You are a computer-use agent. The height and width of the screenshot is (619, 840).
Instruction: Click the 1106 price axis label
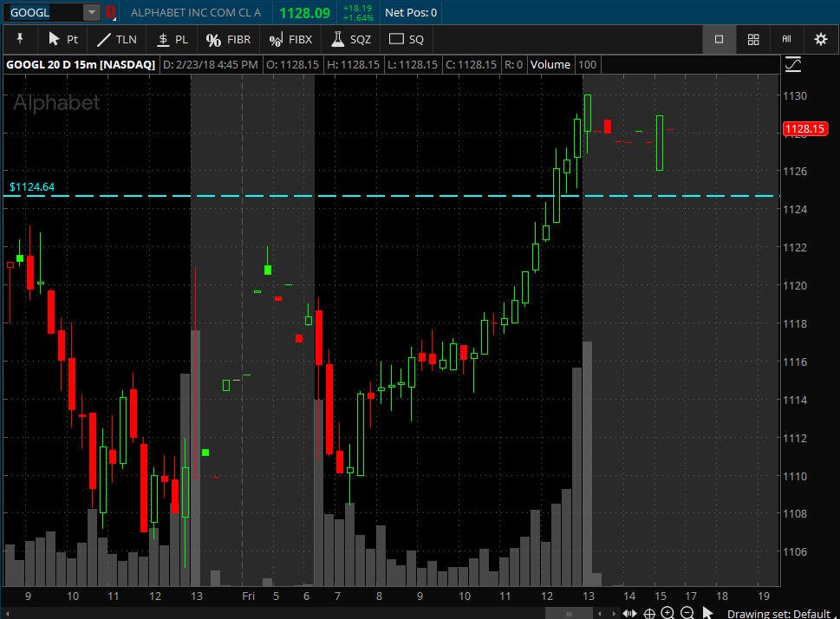(795, 552)
